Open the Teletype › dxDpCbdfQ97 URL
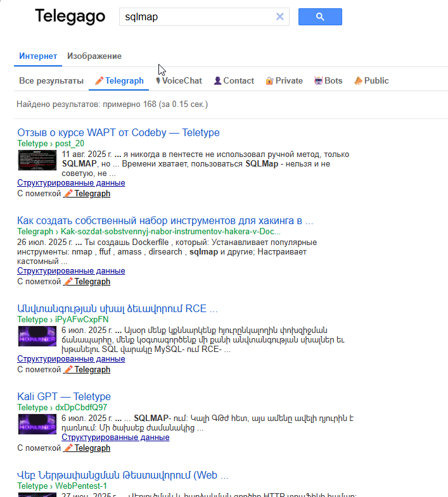The width and height of the screenshot is (448, 497). coord(62,407)
